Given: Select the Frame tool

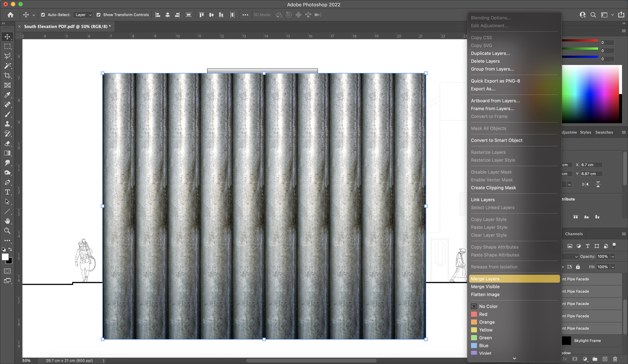Looking at the screenshot, I should (7, 85).
